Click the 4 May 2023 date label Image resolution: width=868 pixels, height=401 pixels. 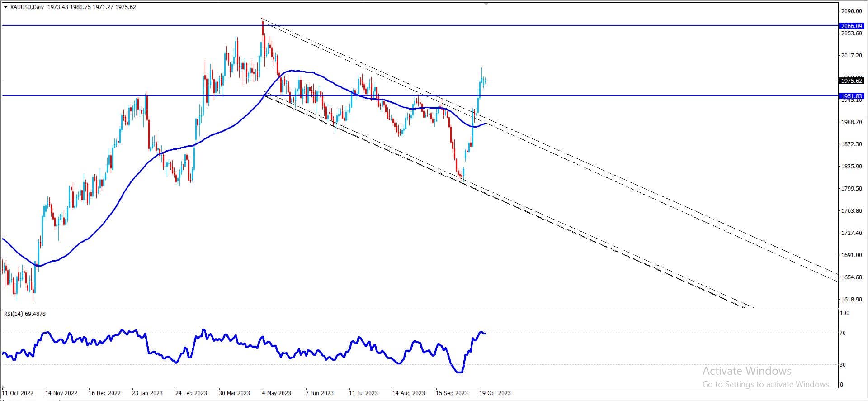277,393
